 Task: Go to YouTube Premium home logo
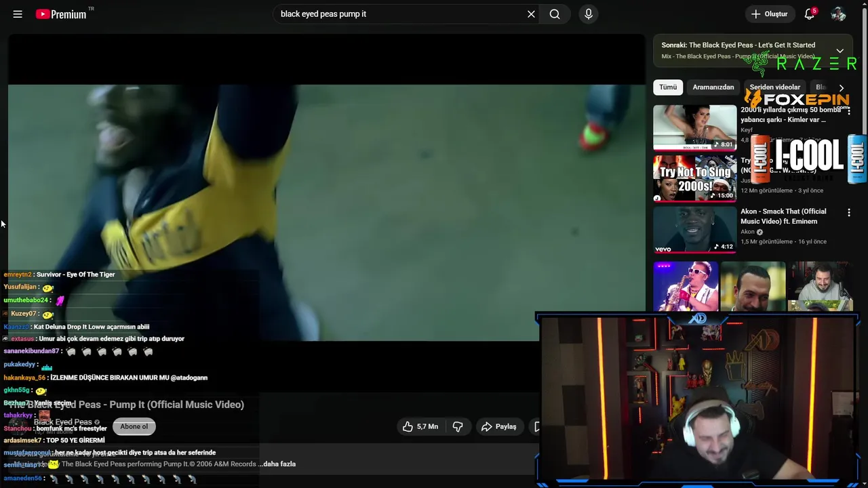pyautogui.click(x=61, y=14)
